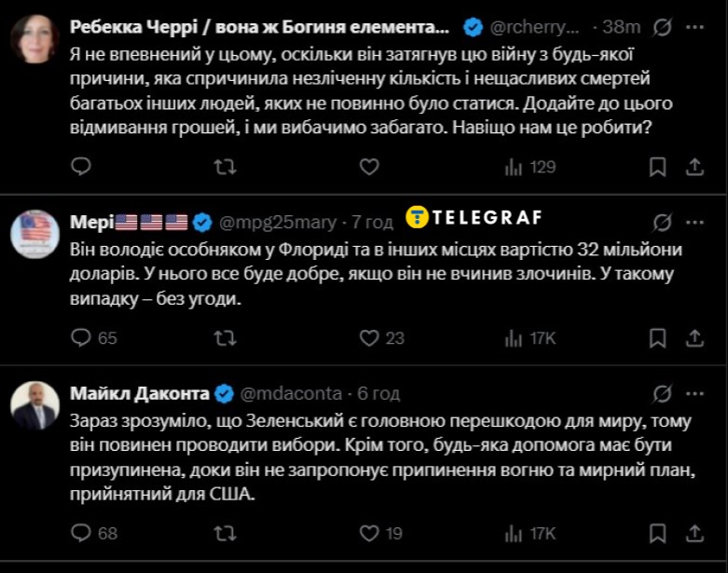Viewport: 728px width, 573px height.
Task: View analytics showing 129 views
Action: [x=529, y=167]
